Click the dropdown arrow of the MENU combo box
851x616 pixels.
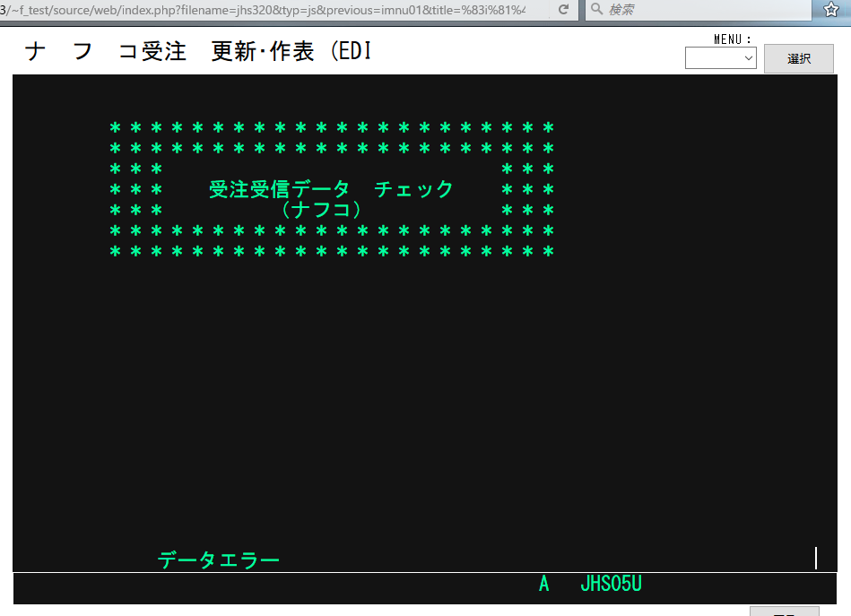click(749, 58)
